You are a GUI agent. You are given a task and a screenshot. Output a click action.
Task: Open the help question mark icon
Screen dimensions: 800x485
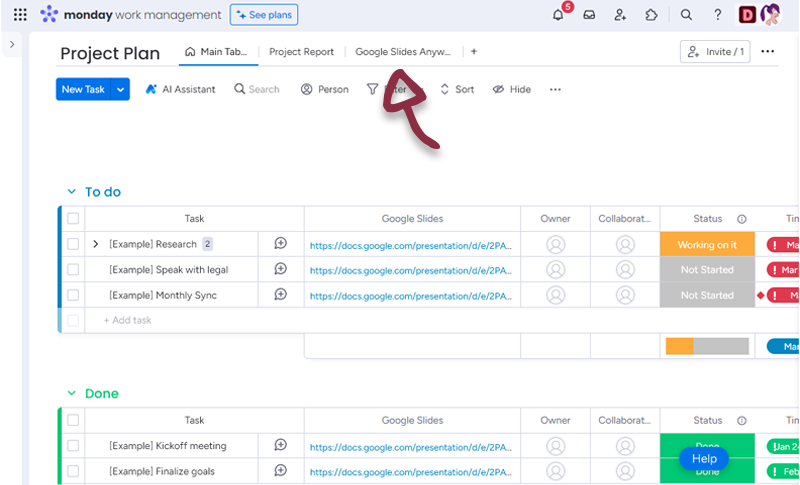coord(717,15)
